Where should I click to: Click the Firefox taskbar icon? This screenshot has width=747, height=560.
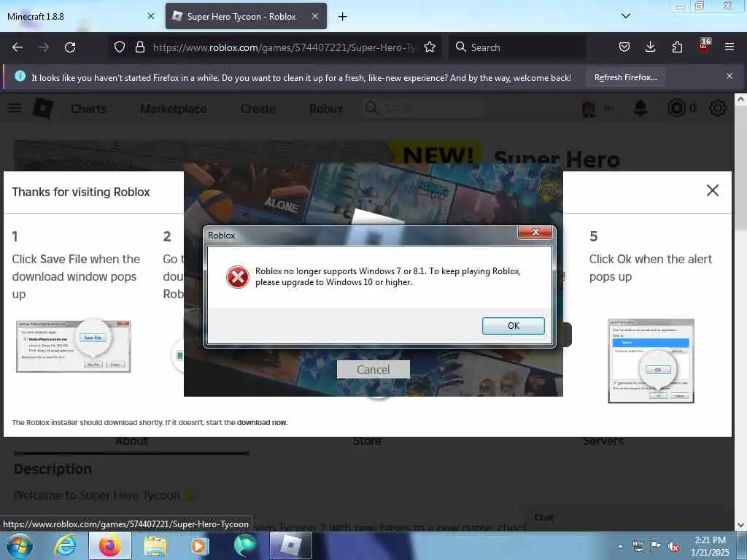pyautogui.click(x=110, y=546)
